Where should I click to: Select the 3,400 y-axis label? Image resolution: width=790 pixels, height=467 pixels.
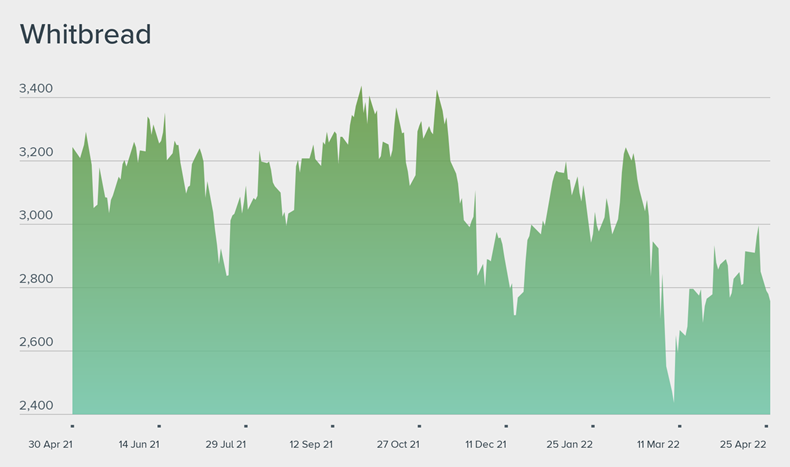36,90
